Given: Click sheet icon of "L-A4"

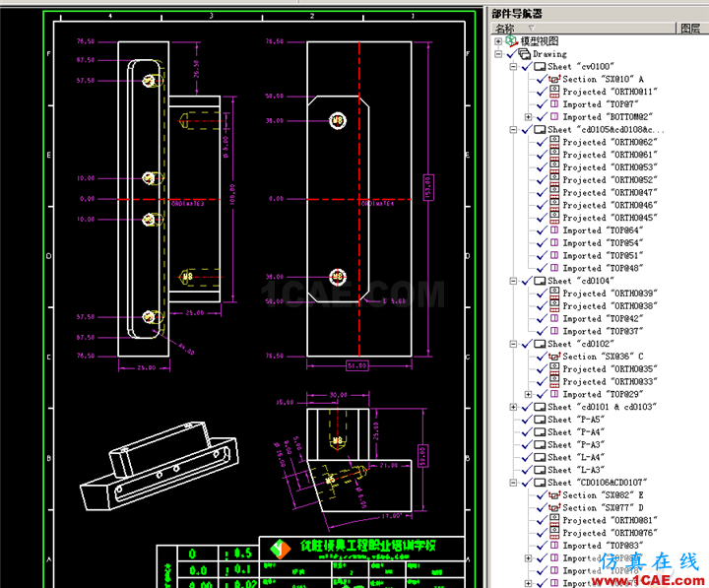Looking at the screenshot, I should [x=540, y=458].
